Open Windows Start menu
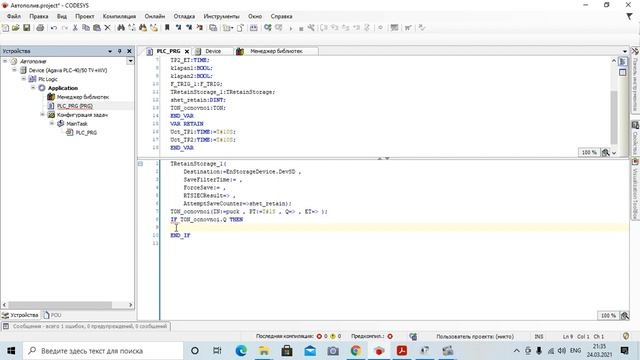Screen dimensions: 640x360 pyautogui.click(x=11, y=351)
